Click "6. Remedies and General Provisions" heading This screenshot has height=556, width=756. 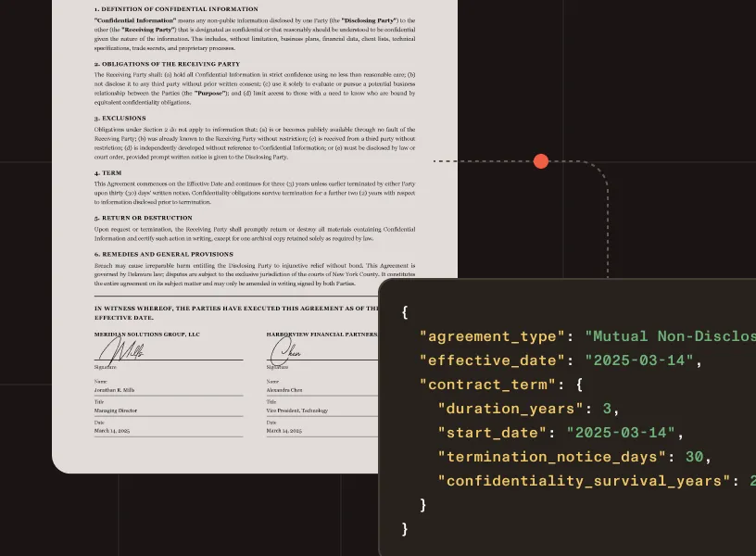tap(164, 254)
